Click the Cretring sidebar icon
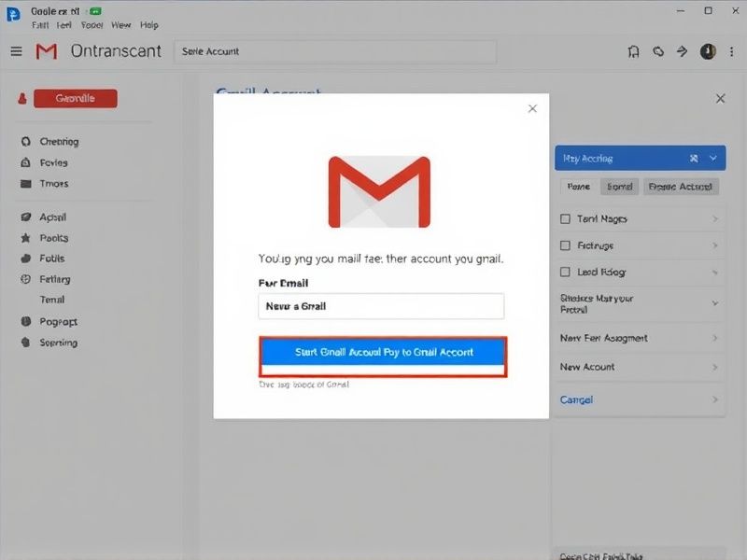Image resolution: width=747 pixels, height=560 pixels. [26, 142]
